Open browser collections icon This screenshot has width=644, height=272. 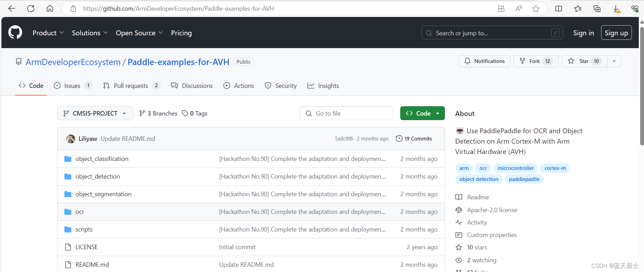[597, 9]
